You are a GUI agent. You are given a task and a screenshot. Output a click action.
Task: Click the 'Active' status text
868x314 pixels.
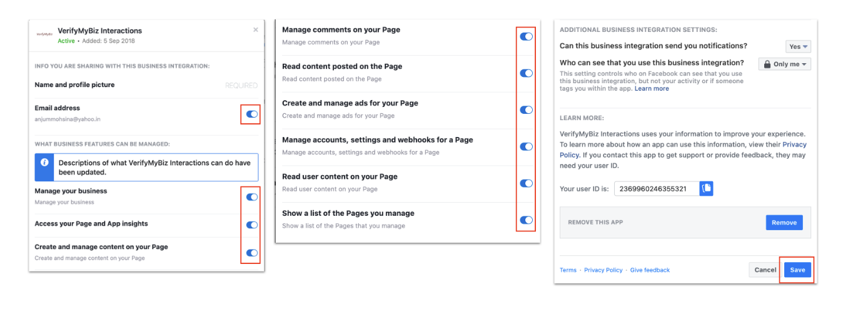coord(66,41)
